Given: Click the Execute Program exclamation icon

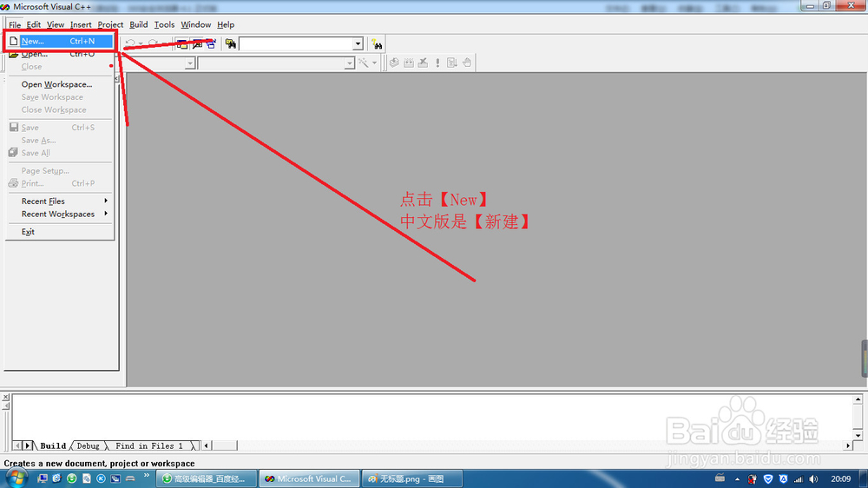Looking at the screenshot, I should (x=437, y=63).
